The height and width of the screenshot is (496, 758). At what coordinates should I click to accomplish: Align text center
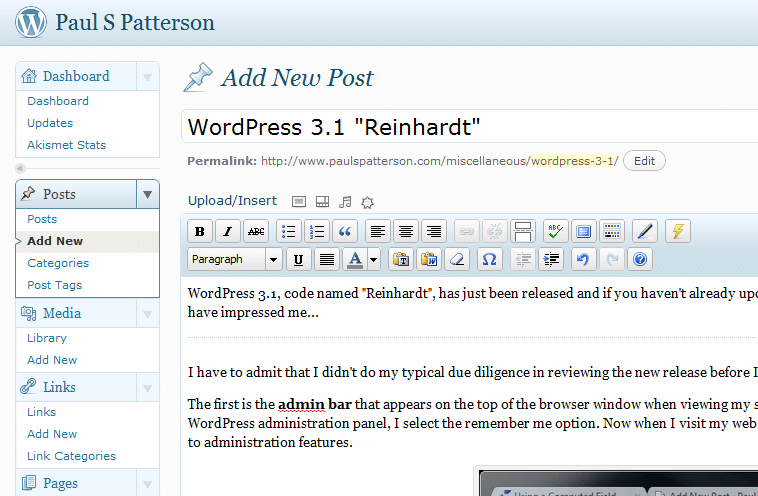(406, 232)
